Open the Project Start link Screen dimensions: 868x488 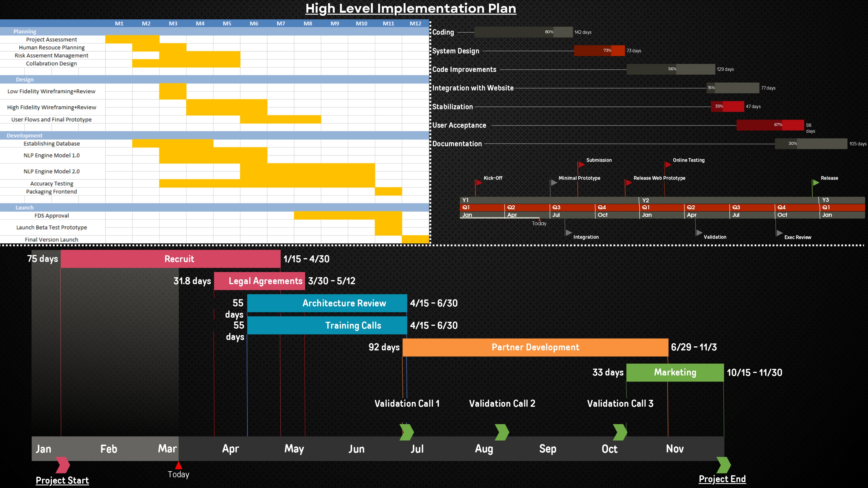click(62, 480)
